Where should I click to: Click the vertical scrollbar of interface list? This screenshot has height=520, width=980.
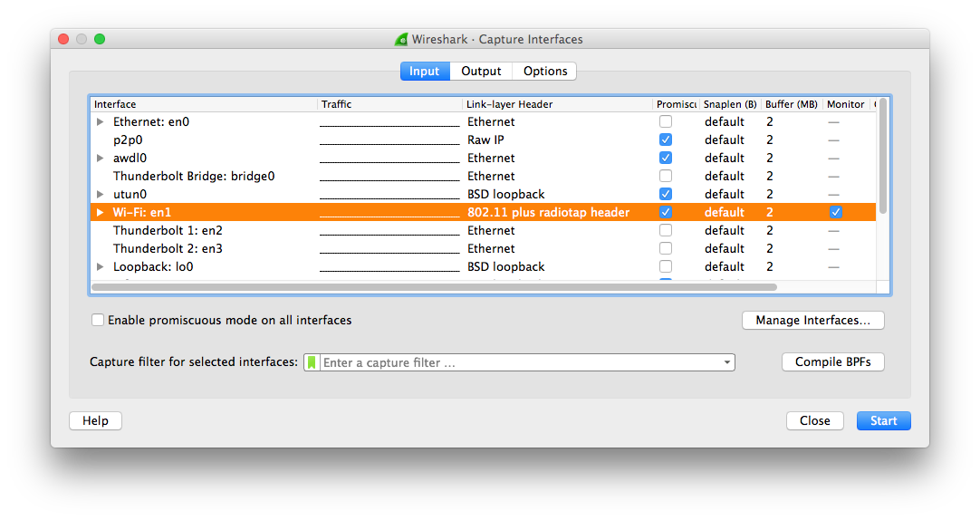pos(883,156)
